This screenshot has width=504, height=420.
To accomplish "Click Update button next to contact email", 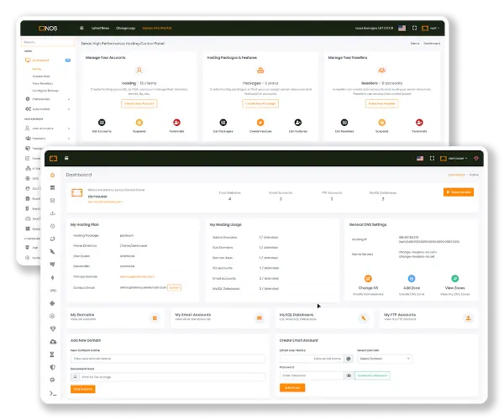I will [x=174, y=287].
